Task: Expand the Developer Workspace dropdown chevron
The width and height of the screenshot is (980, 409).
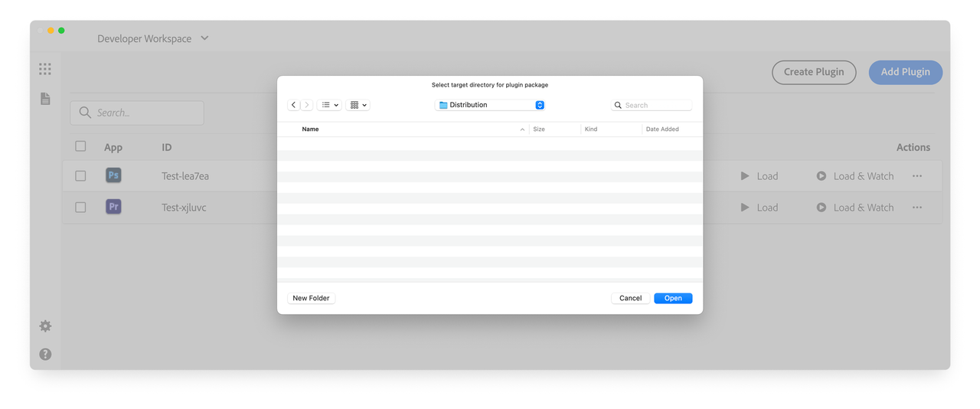Action: point(204,38)
